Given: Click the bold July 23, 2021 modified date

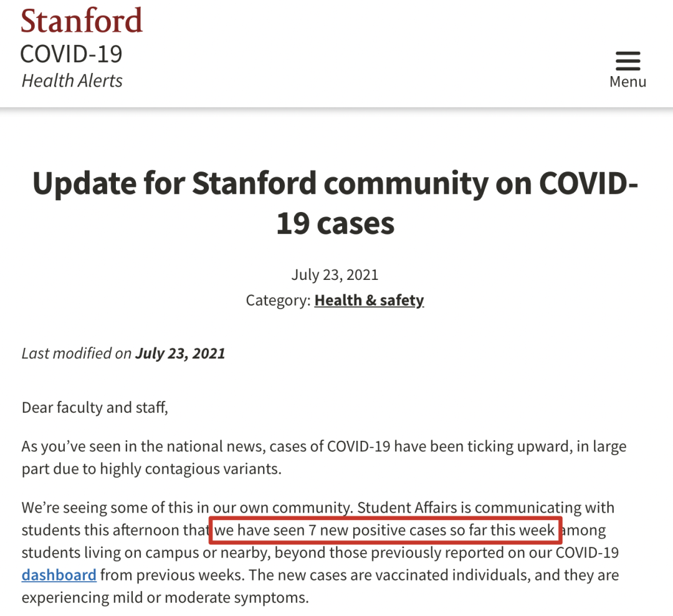Looking at the screenshot, I should click(x=180, y=354).
